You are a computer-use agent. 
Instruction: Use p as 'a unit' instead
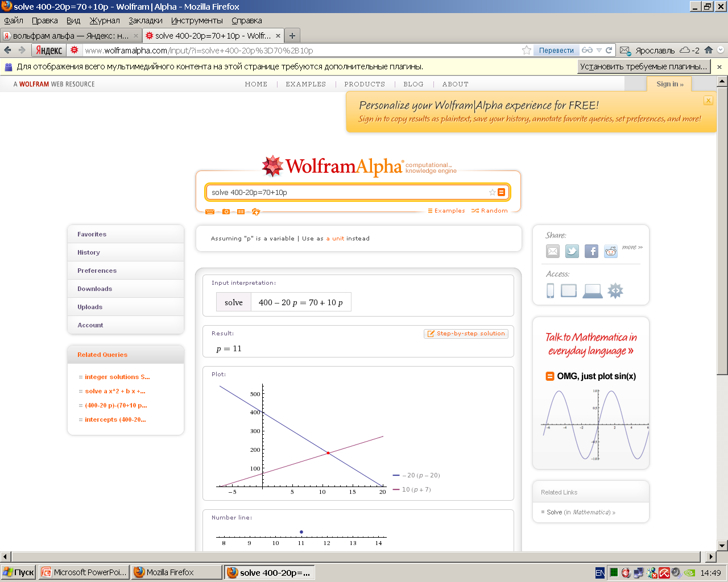coord(335,239)
